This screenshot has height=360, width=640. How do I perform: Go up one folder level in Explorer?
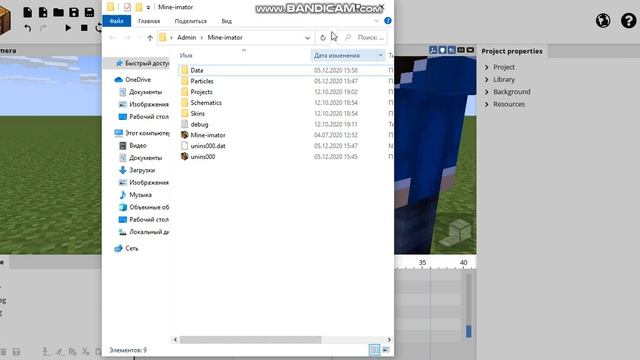coord(150,38)
